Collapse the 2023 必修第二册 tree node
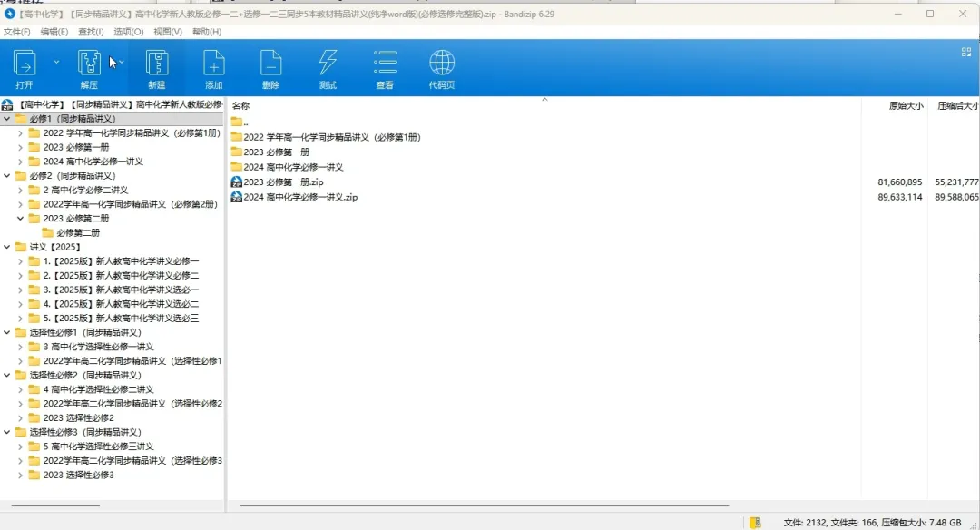Screen dimensions: 980x530 (20, 218)
